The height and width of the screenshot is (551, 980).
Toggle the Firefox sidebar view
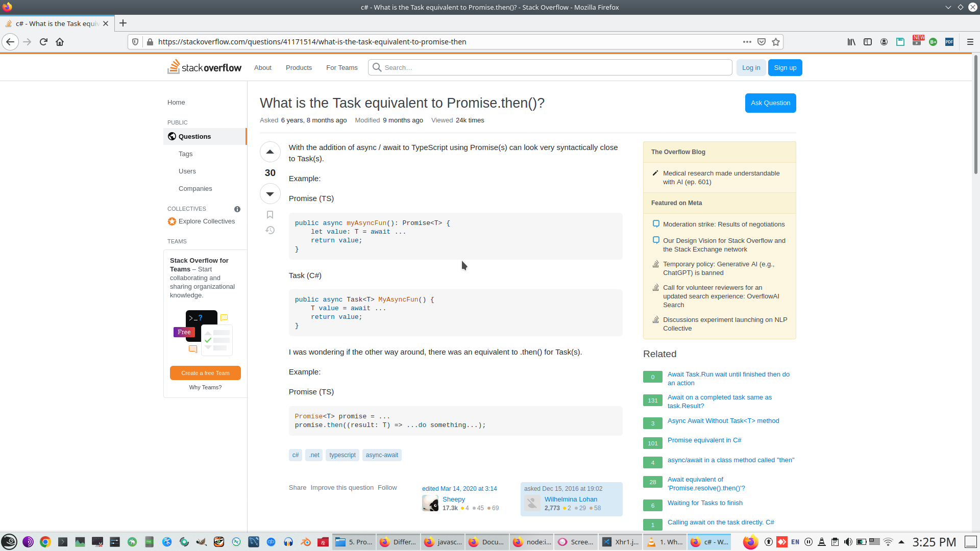(867, 42)
